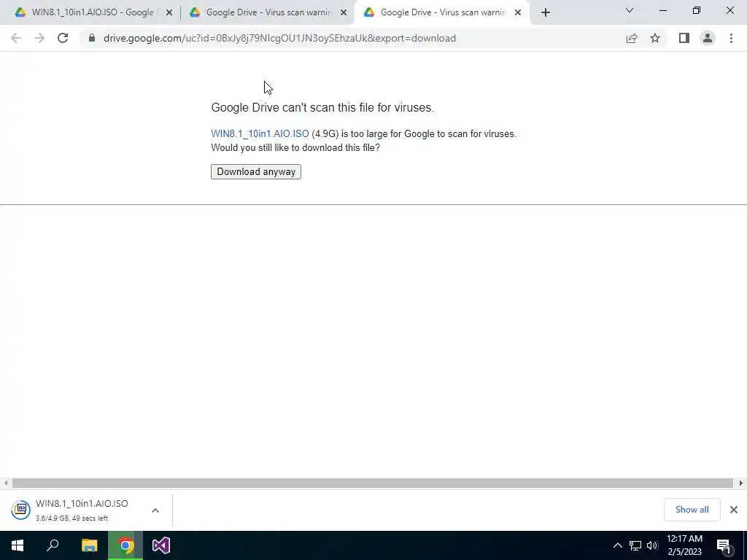Click the horizontal page scrollbar
Screen dimensions: 747x560
(373, 483)
